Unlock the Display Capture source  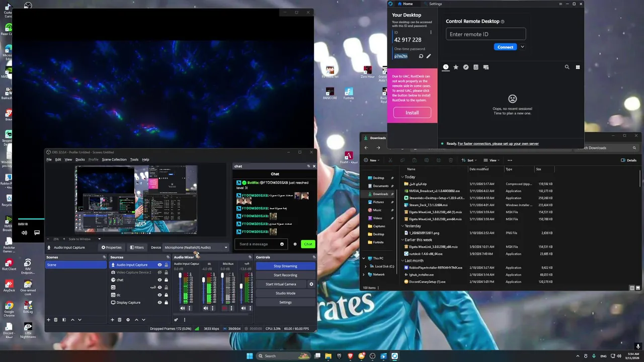tap(166, 303)
